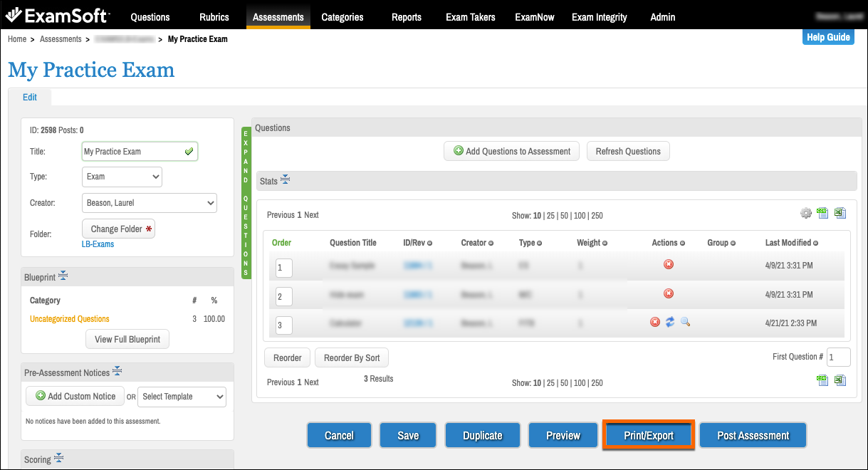This screenshot has height=470, width=868.
Task: Go to Assessments breadcrumb
Action: click(x=61, y=39)
